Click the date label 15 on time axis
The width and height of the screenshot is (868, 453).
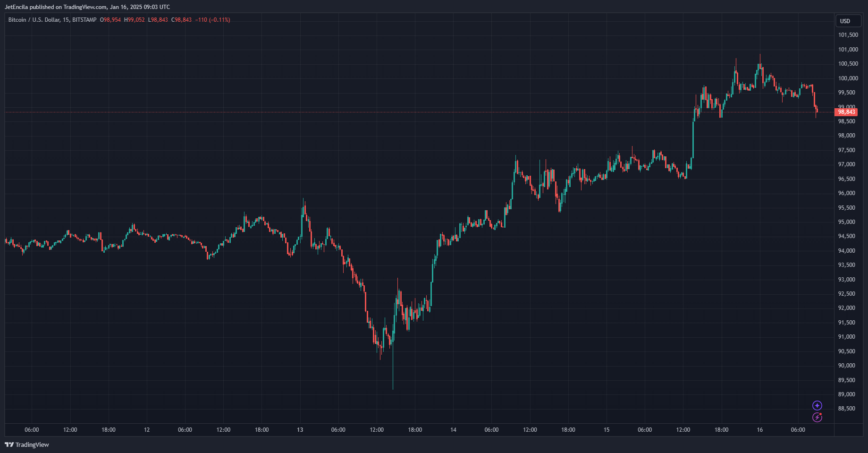pyautogui.click(x=607, y=430)
